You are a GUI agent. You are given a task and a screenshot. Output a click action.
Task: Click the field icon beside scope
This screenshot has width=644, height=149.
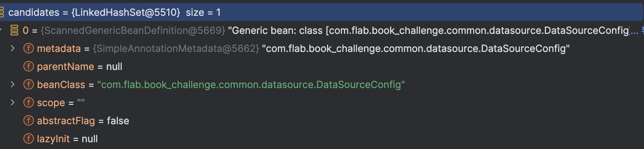(28, 103)
